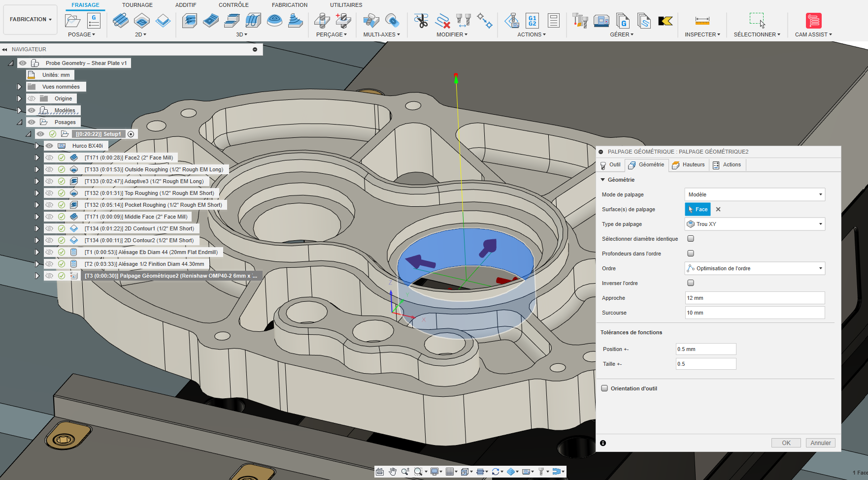Select the Posage new setup folder icon
Screen dimensions: 868x480
(72, 21)
